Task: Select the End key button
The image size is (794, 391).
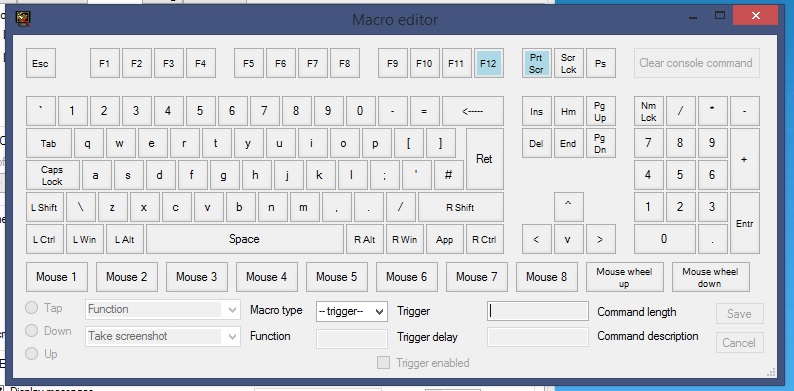Action: [569, 143]
